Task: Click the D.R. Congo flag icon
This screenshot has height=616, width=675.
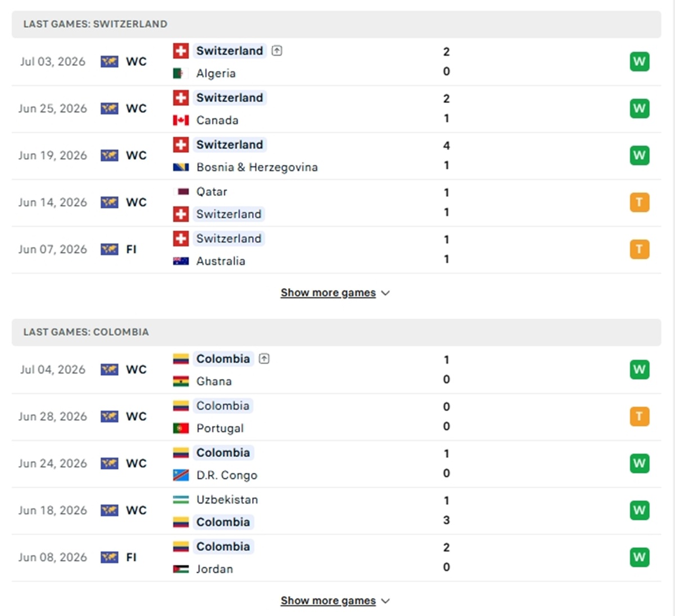Action: click(x=181, y=475)
